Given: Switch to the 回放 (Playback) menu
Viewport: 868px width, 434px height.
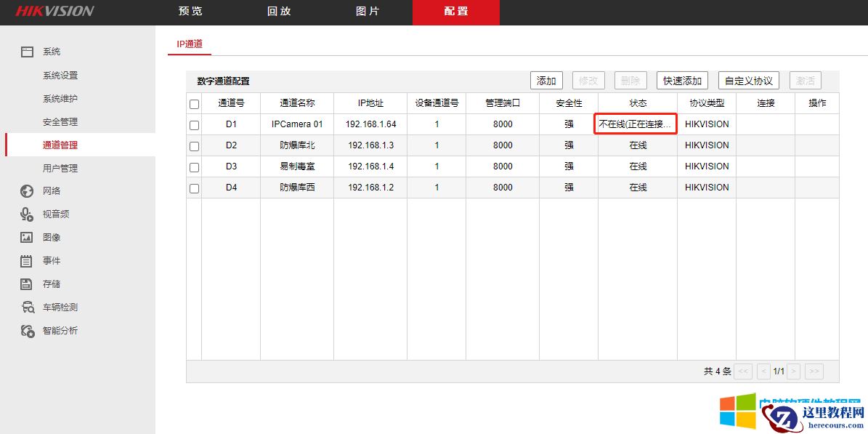Looking at the screenshot, I should (279, 12).
